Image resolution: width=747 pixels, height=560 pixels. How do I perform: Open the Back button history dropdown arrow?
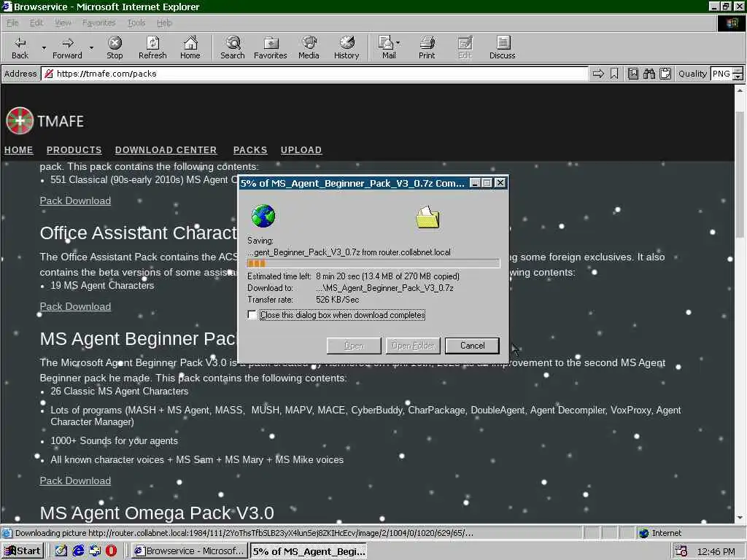click(44, 47)
